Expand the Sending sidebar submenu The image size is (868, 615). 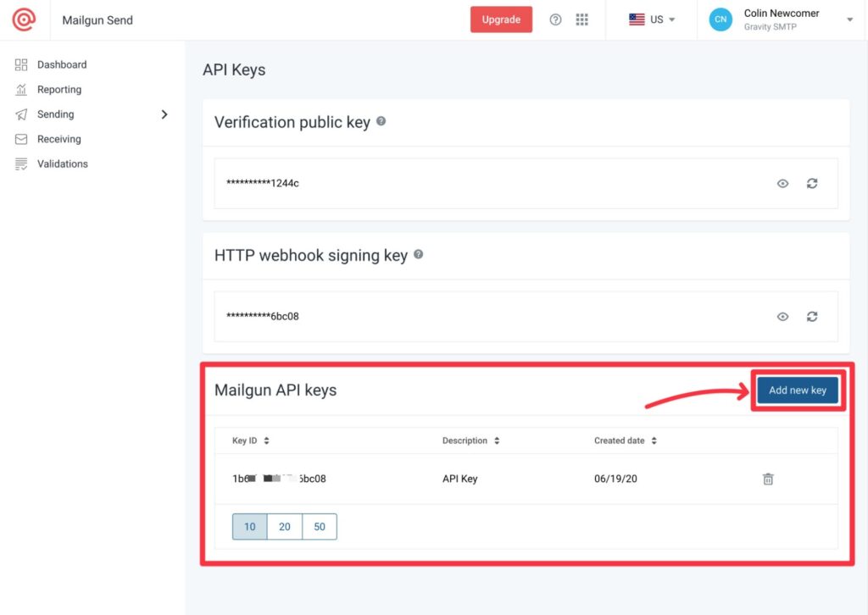164,114
